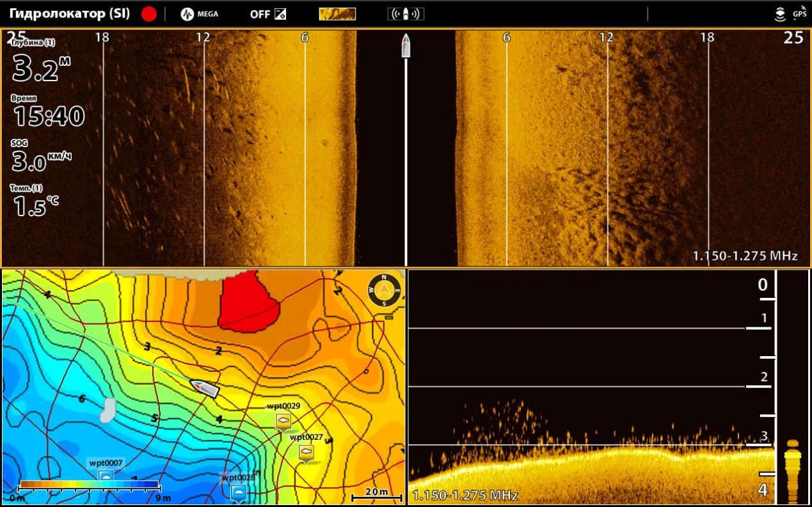Tap the MEGA imaging frequency icon
Image resolution: width=812 pixels, height=507 pixels.
pyautogui.click(x=199, y=14)
